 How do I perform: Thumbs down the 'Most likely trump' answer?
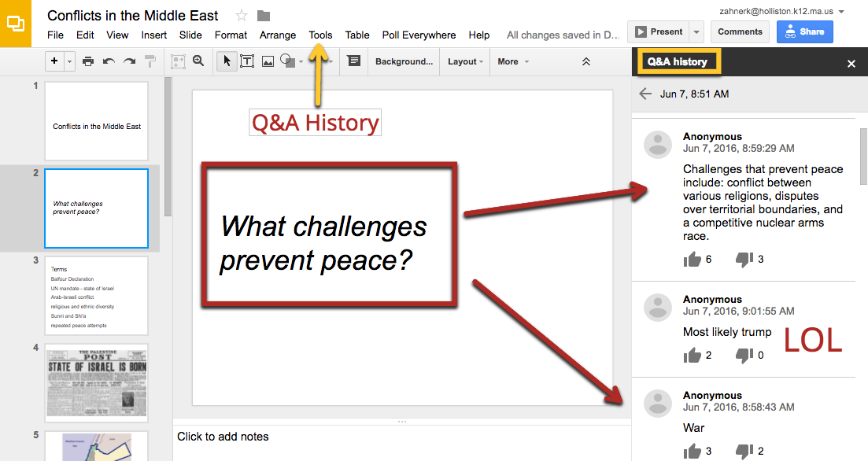click(744, 356)
